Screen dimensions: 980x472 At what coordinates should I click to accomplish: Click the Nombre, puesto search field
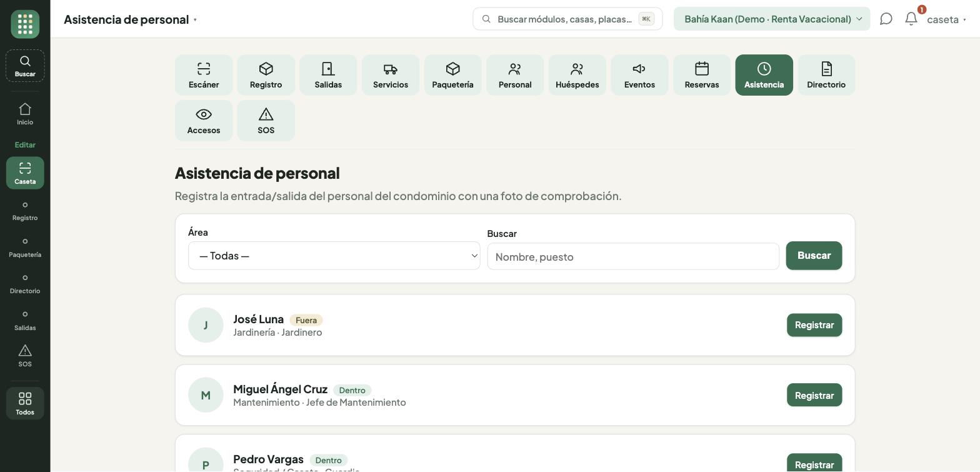tap(633, 256)
